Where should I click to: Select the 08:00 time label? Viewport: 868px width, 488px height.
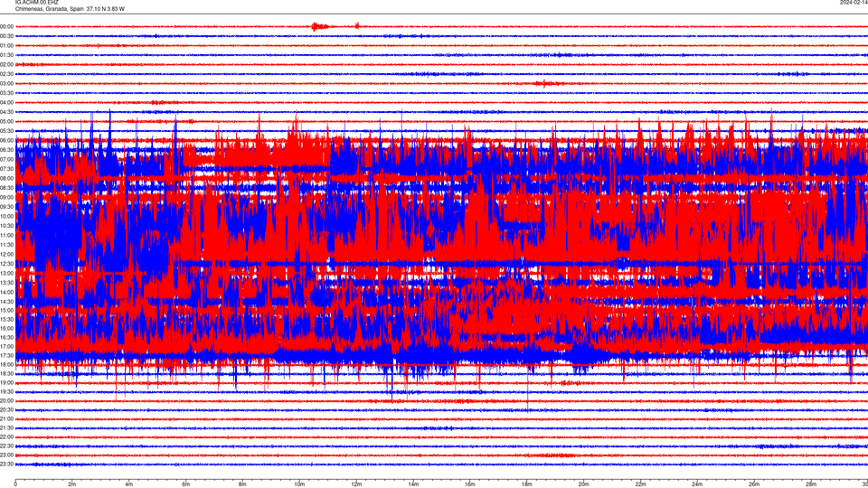pos(6,178)
